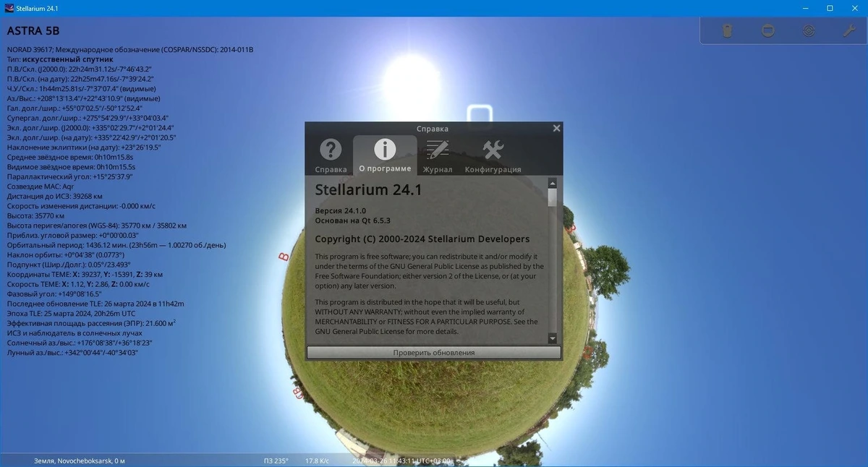
Task: Click the Лунный аз./выс. line
Action: (72, 353)
